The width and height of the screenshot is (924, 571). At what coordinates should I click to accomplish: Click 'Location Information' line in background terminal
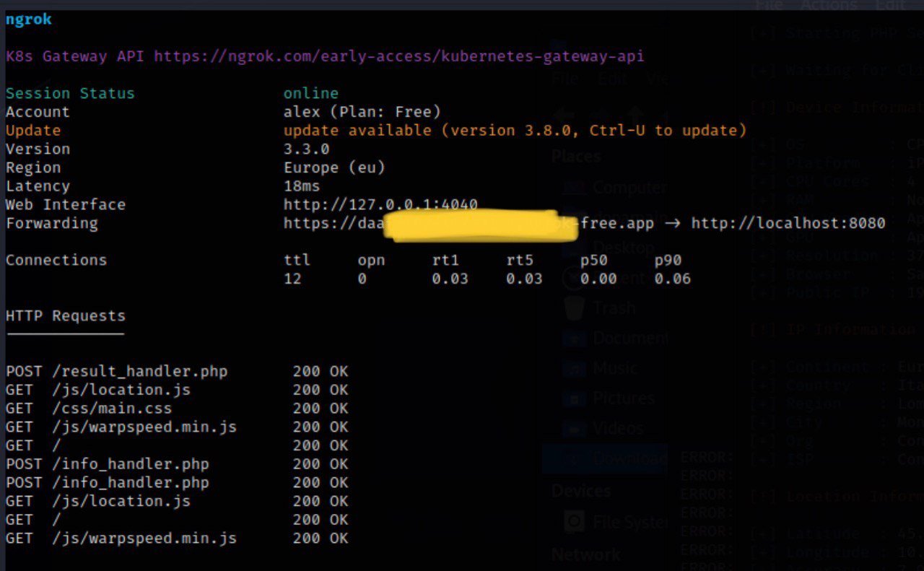click(837, 497)
